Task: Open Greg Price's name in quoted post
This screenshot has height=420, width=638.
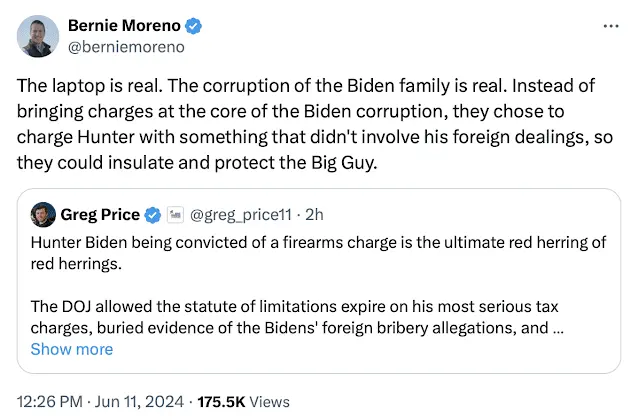Action: pyautogui.click(x=101, y=214)
